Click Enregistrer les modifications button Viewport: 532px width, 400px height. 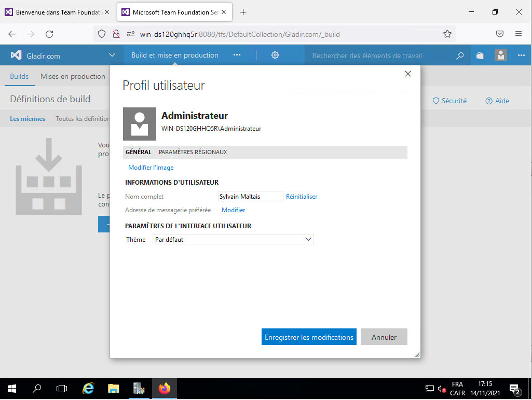(x=309, y=337)
